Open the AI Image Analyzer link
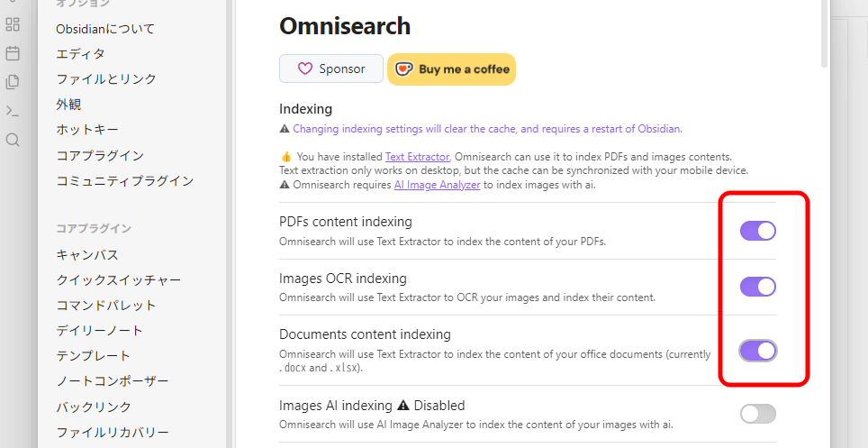 coord(437,185)
